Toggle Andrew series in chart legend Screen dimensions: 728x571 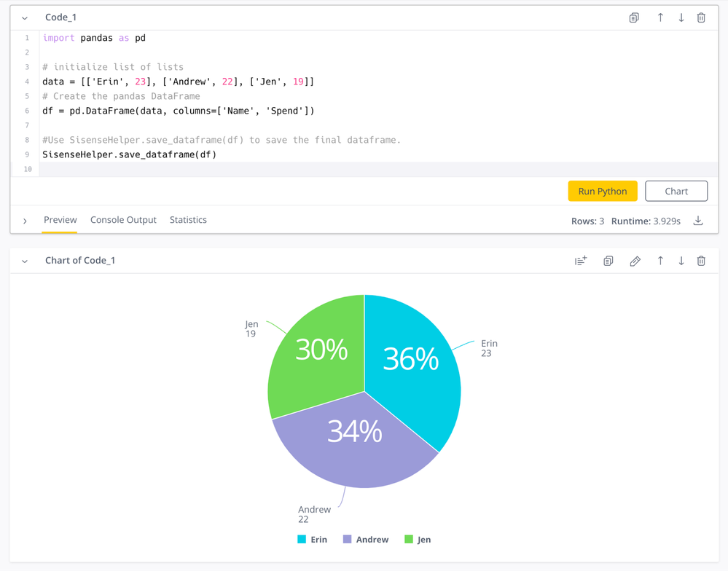(x=365, y=540)
